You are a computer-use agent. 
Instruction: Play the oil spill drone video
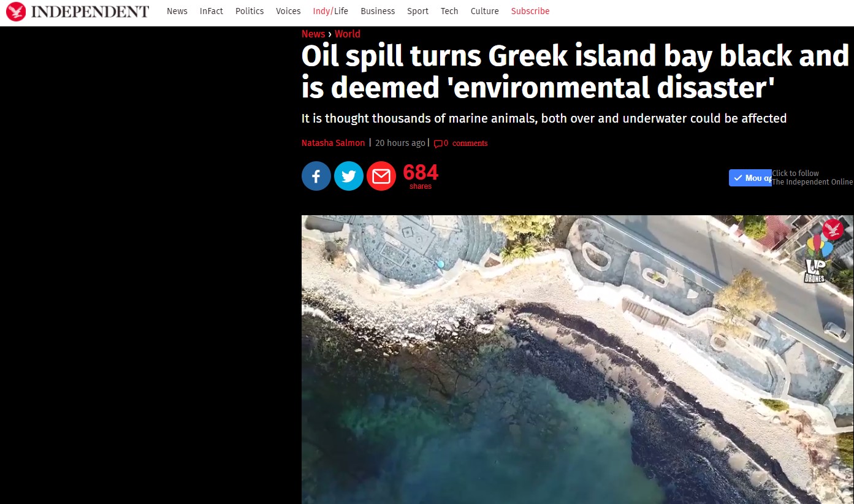pos(578,359)
